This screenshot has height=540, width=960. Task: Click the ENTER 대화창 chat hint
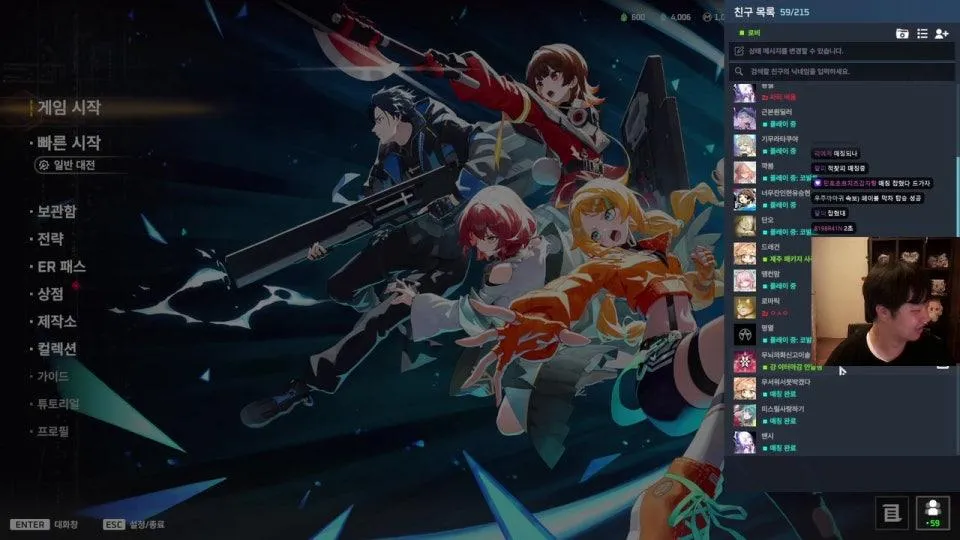point(44,525)
